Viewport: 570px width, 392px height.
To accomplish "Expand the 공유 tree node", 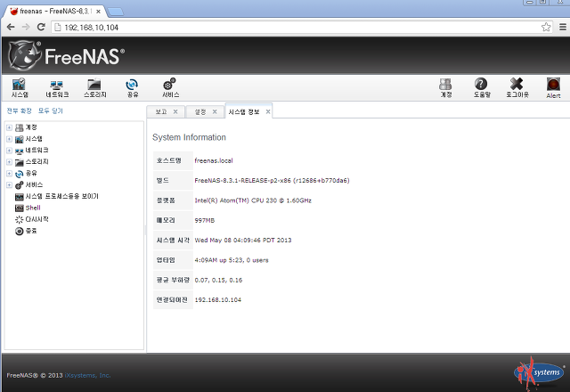I will 10,174.
